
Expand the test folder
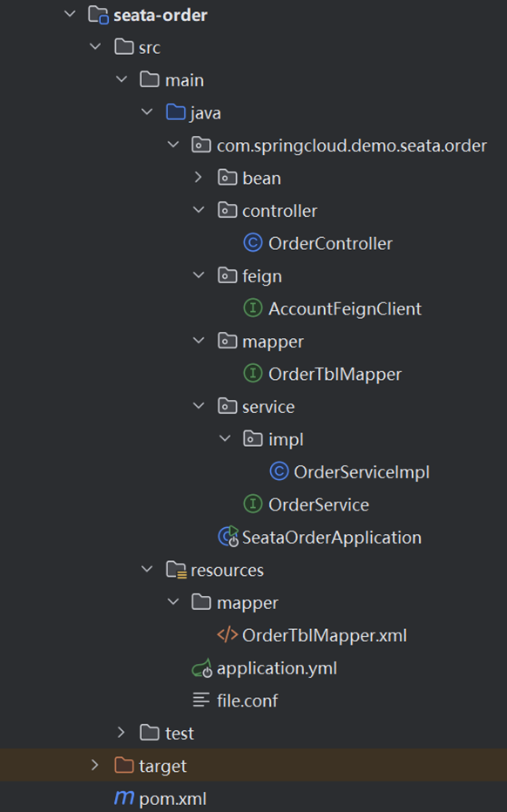click(120, 732)
